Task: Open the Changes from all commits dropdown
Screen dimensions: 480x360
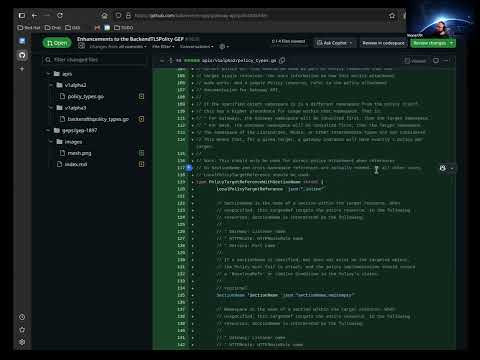Action: tap(118, 46)
